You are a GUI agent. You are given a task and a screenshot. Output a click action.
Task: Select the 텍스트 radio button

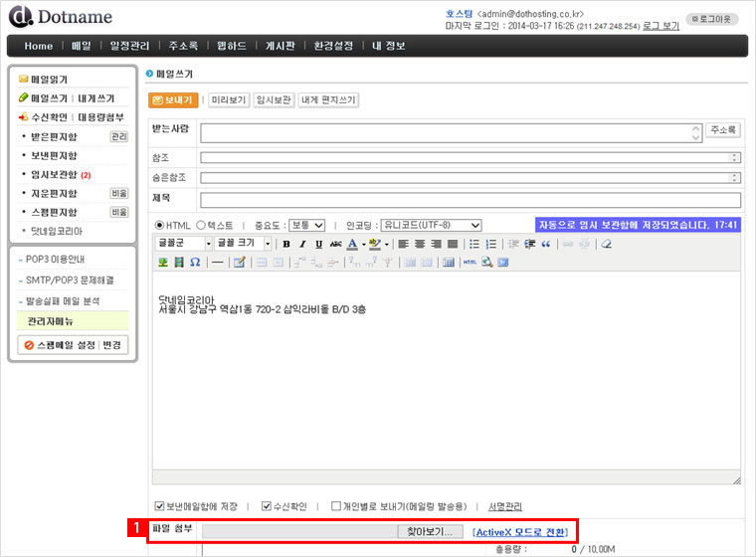click(202, 225)
